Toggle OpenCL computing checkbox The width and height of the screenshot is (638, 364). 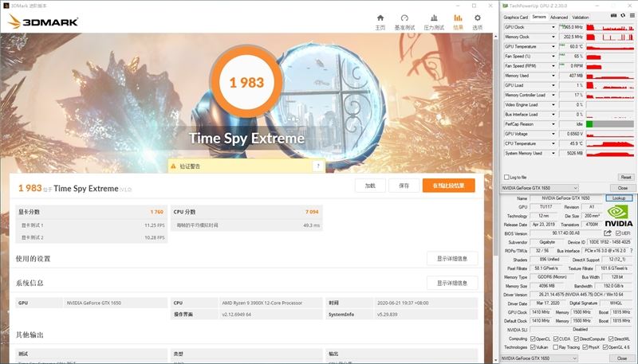click(533, 339)
